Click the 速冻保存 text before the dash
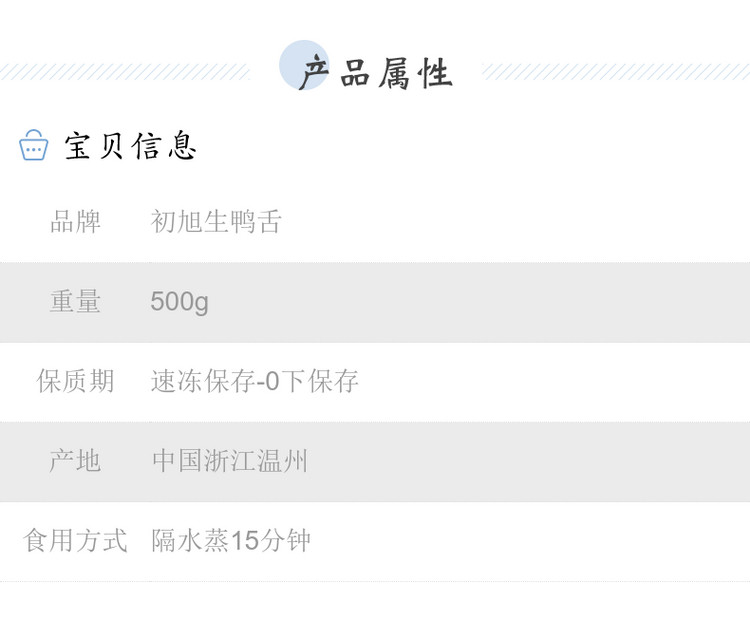 203,381
